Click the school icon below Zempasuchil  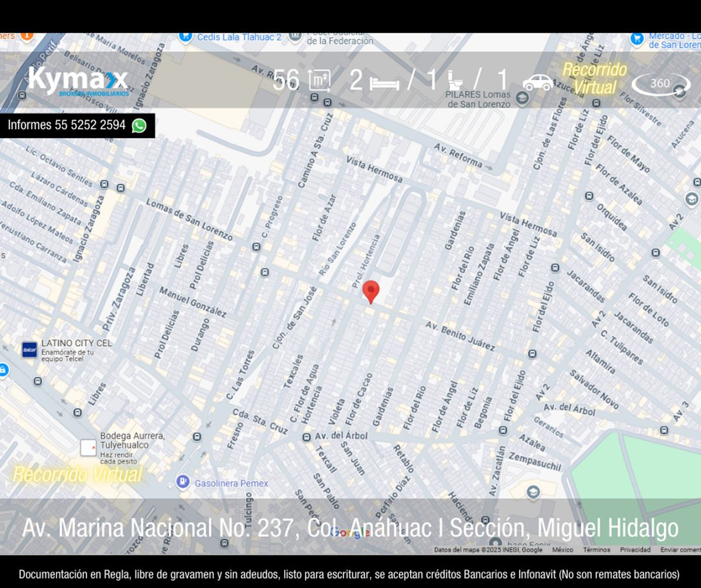point(532,493)
